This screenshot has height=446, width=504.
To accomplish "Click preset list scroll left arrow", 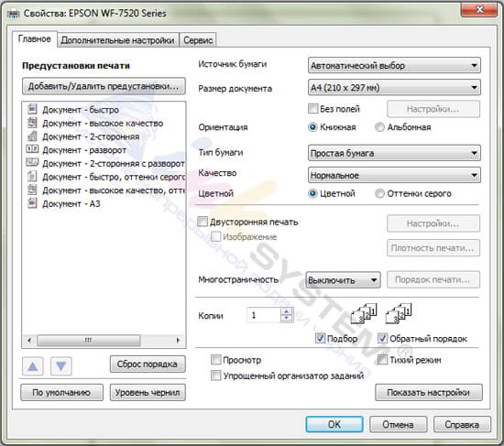I will [29, 340].
